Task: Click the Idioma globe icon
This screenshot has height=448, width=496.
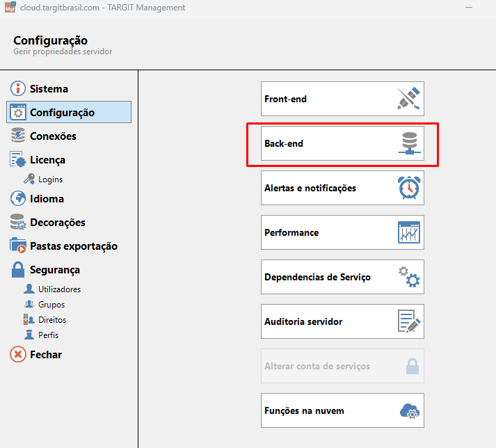Action: click(x=17, y=198)
